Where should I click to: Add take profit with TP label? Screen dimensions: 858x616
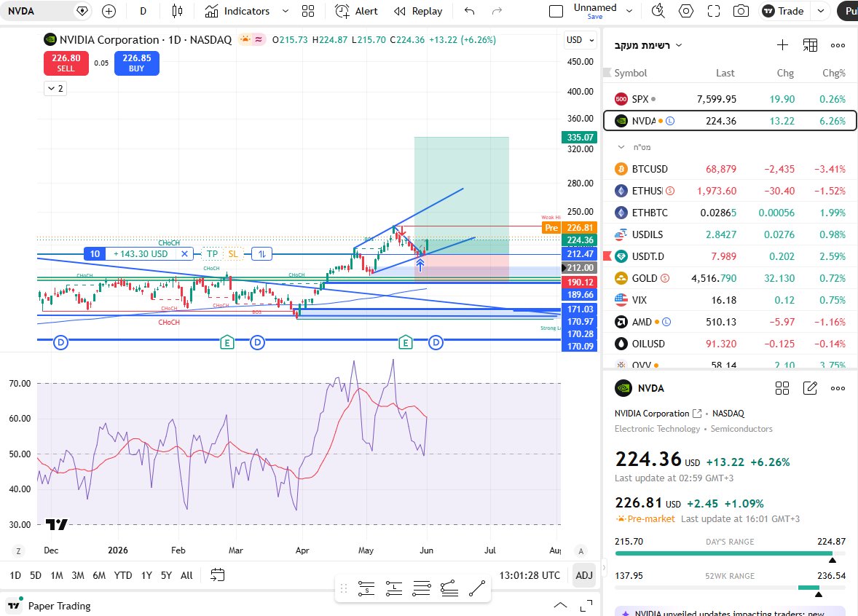[212, 254]
